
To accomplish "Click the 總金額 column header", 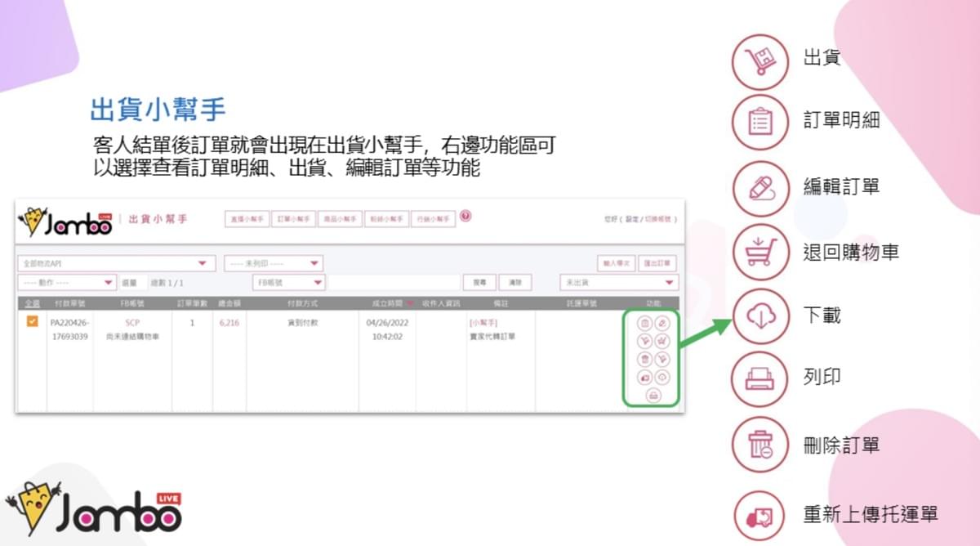I will [x=229, y=303].
